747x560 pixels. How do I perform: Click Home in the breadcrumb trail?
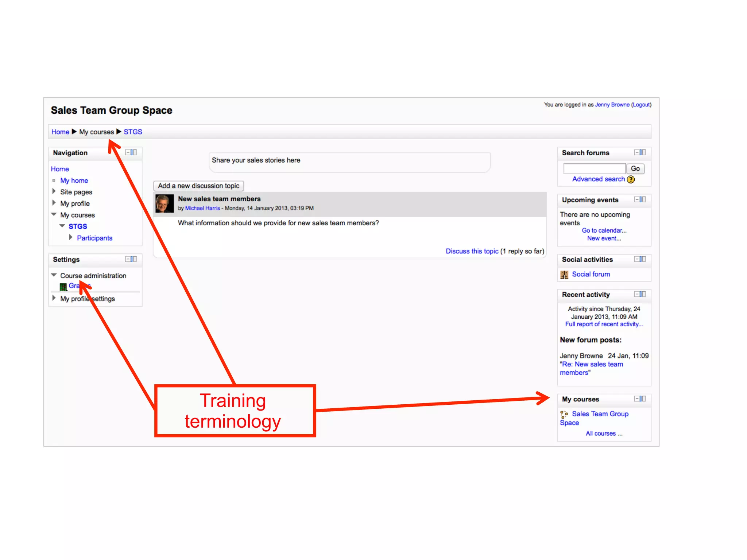click(x=60, y=132)
